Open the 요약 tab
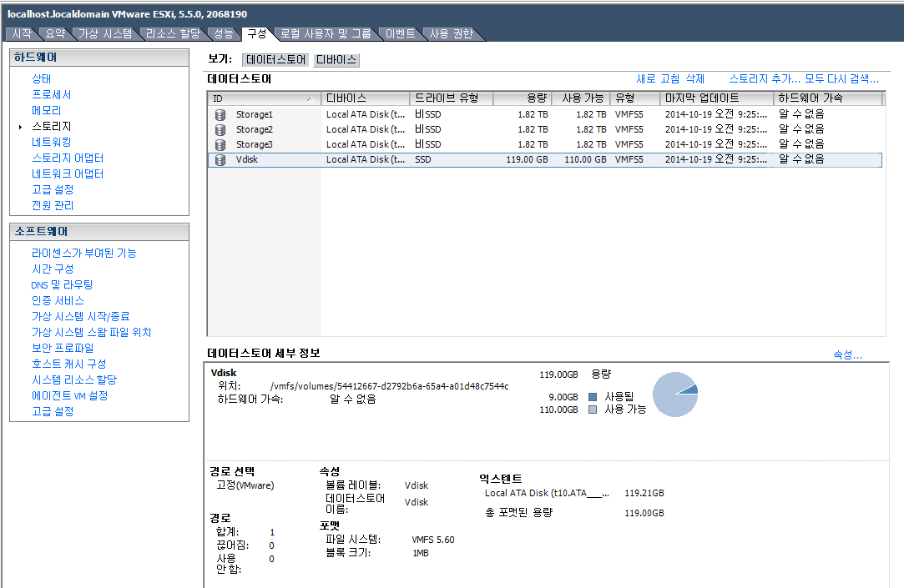This screenshot has width=904, height=588. coord(55,34)
